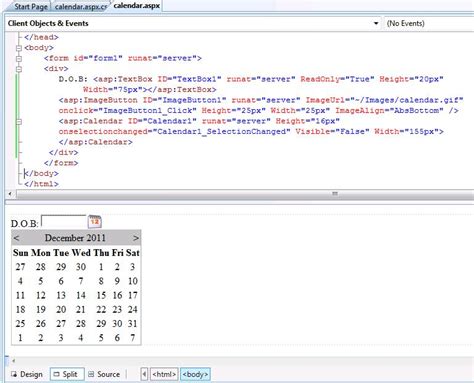The height and width of the screenshot is (383, 474).
Task: Click inside the D.O.B text box
Action: 63,221
